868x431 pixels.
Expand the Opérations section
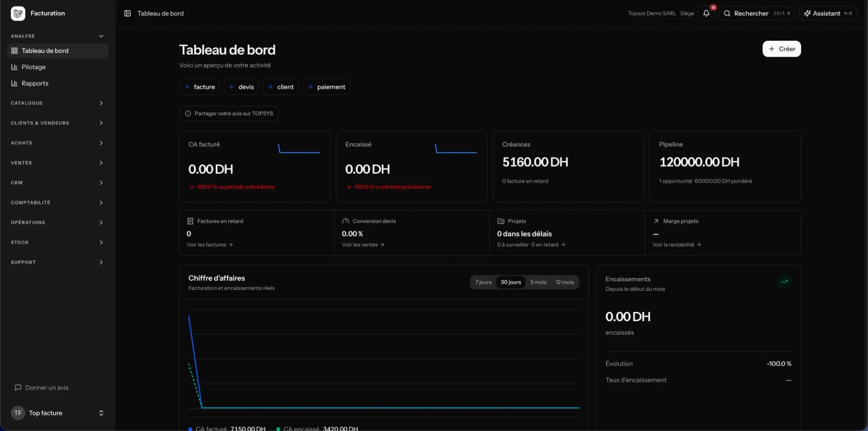point(58,223)
